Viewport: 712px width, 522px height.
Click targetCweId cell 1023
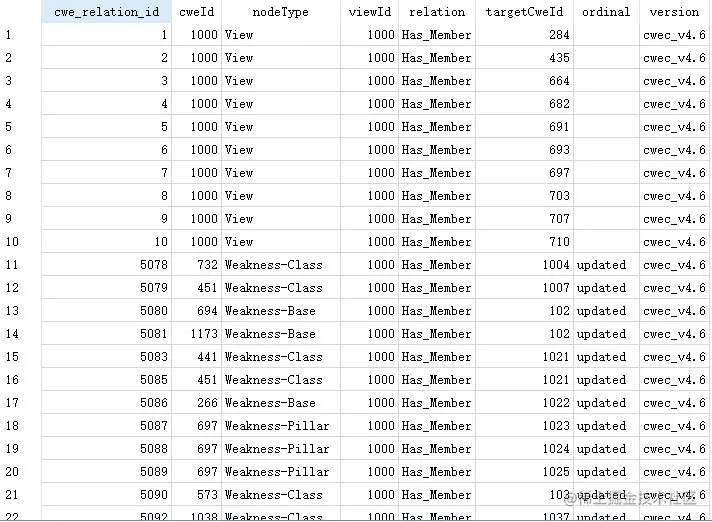[524, 425]
